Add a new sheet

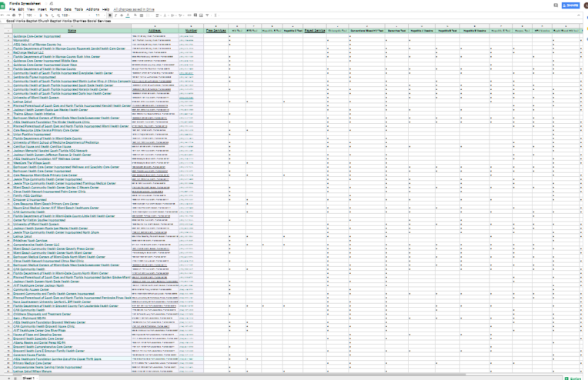pyautogui.click(x=8, y=378)
